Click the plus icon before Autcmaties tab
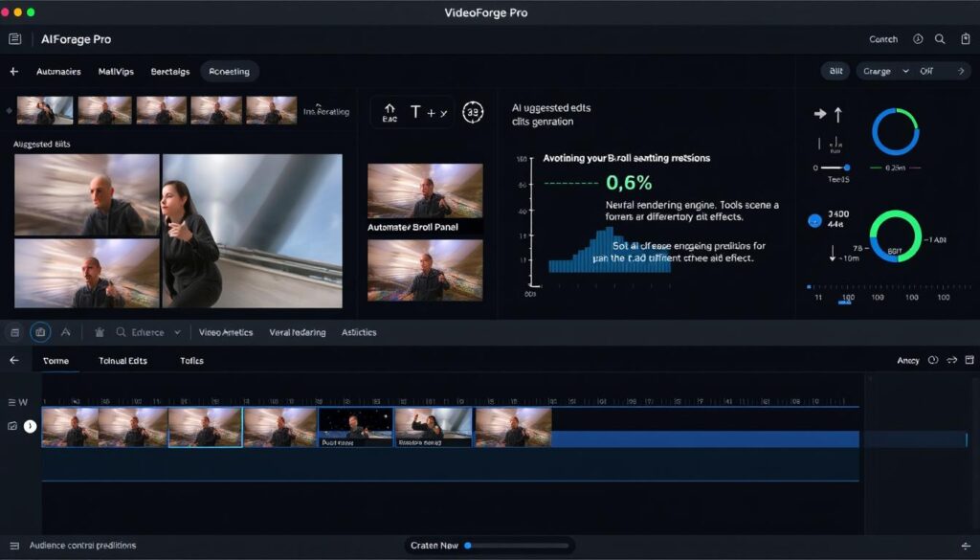The image size is (980, 560). click(13, 71)
